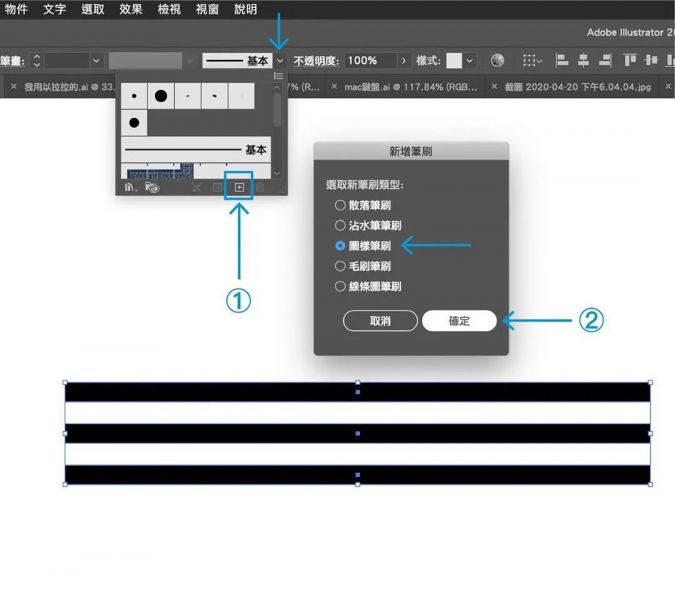Open the 效果 menu
The image size is (675, 600).
point(130,9)
